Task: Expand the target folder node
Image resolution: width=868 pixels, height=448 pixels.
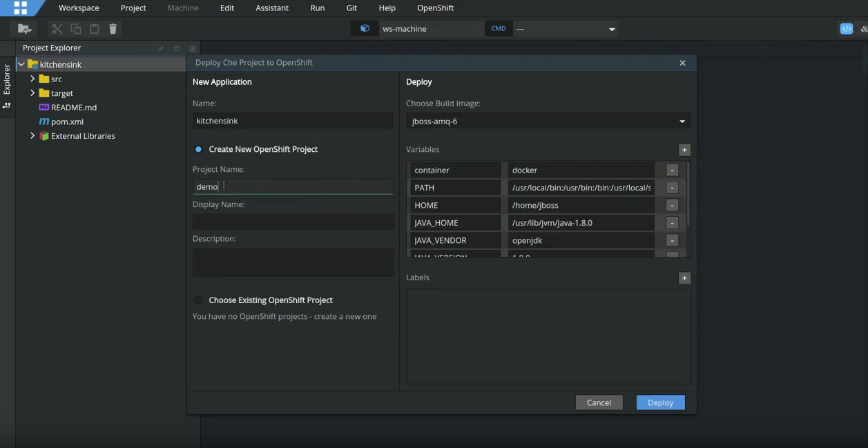Action: (x=32, y=93)
